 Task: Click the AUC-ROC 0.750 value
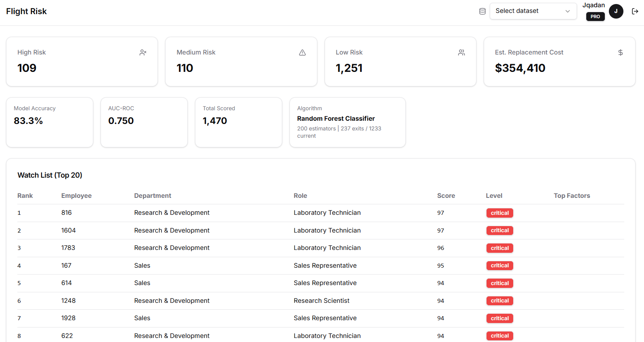[121, 121]
